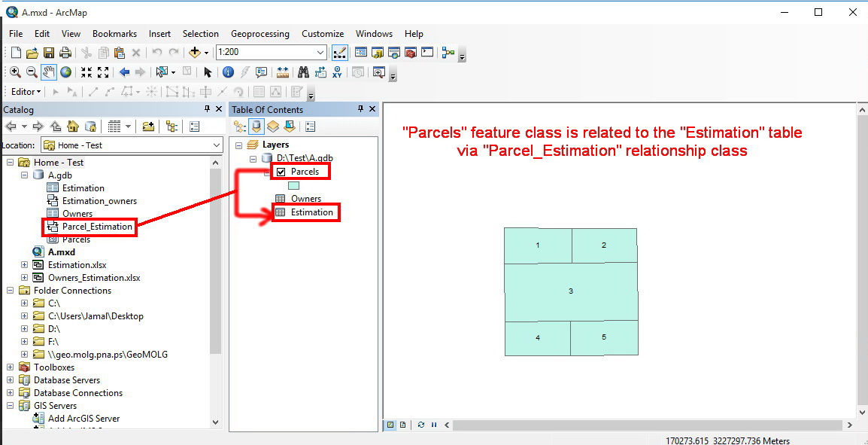Zoom to Full Extent globe
The image size is (868, 445).
(x=66, y=72)
